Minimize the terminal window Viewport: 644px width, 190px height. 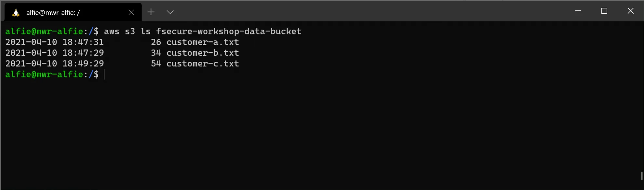pos(578,11)
